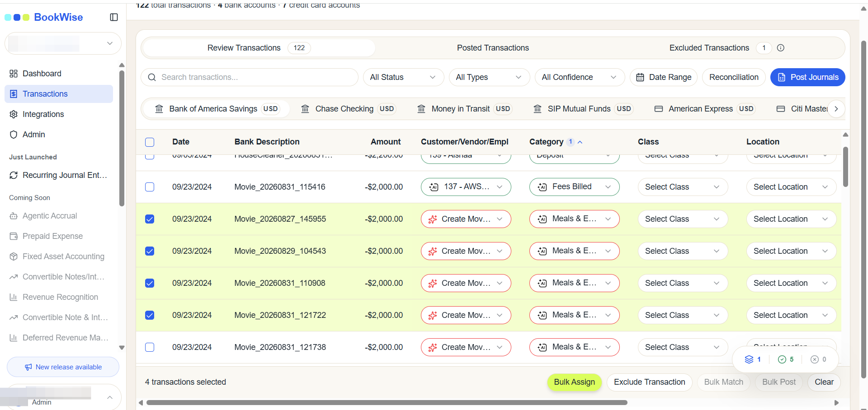Click the Admin shield icon
Image resolution: width=868 pixels, height=410 pixels.
click(x=14, y=135)
